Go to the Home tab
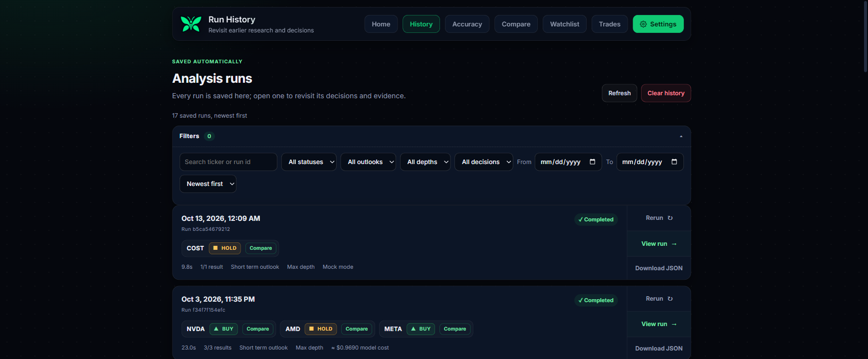The image size is (868, 359). 381,24
